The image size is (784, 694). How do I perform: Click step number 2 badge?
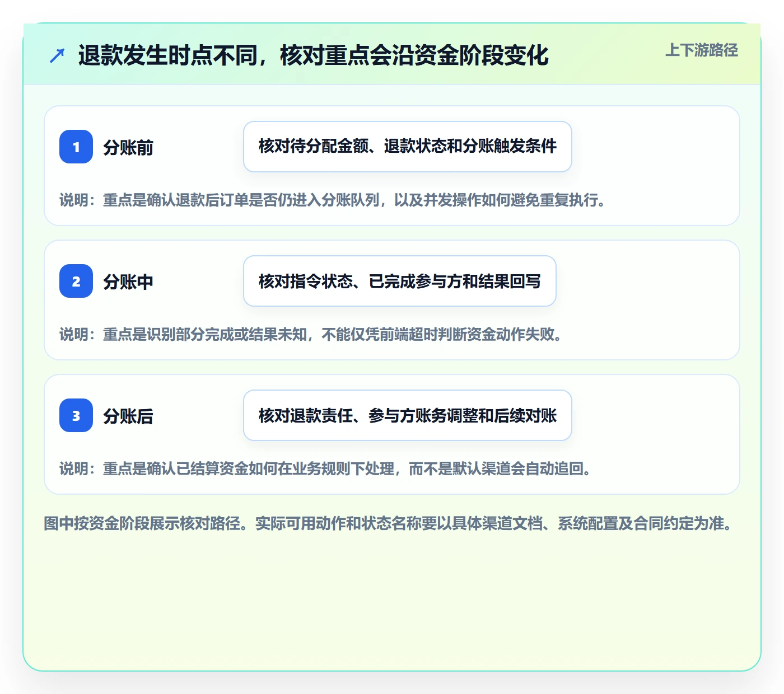[x=76, y=281]
